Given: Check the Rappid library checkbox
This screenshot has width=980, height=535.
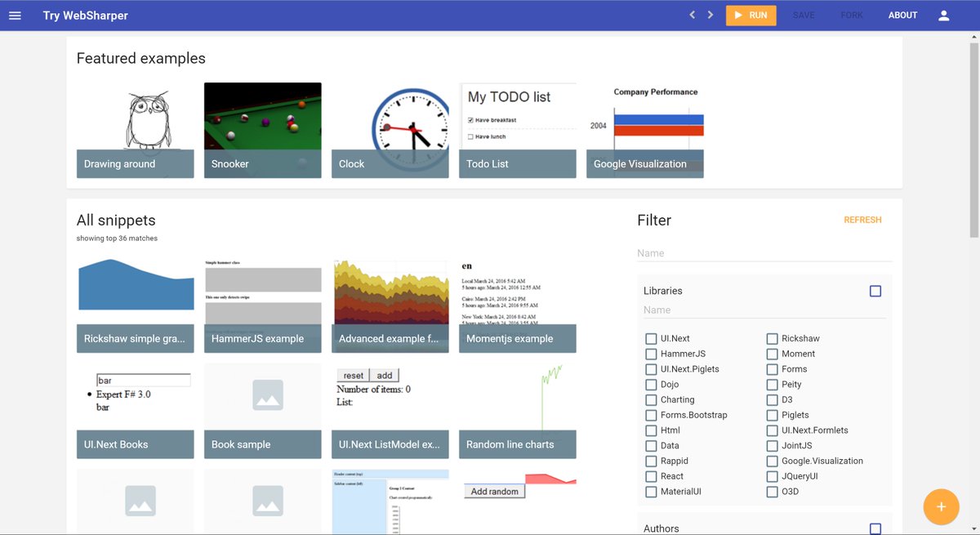Looking at the screenshot, I should point(651,461).
